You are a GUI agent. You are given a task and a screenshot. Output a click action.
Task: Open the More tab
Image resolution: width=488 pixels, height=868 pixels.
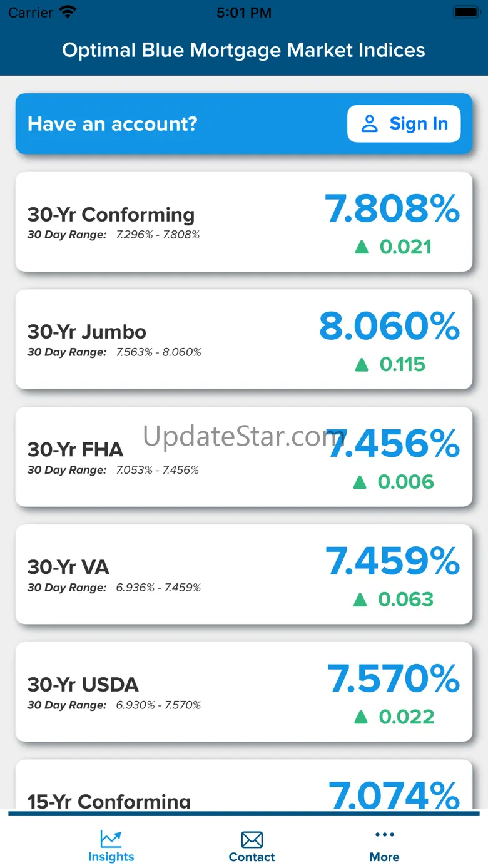pyautogui.click(x=384, y=847)
